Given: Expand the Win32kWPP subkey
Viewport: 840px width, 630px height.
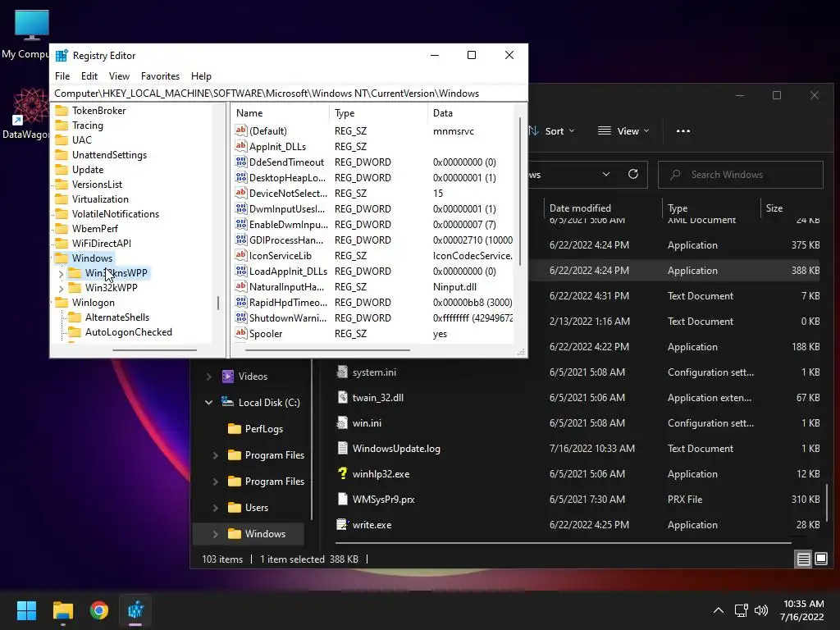Looking at the screenshot, I should click(61, 289).
